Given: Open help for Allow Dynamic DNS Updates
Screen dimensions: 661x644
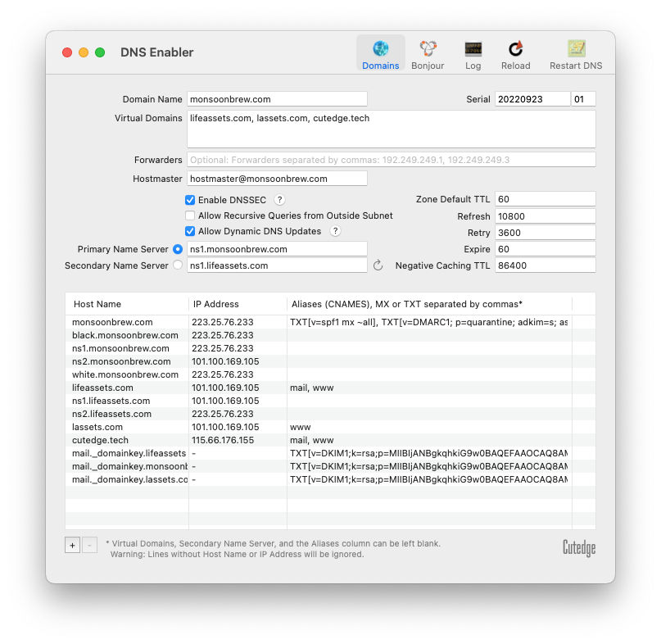Looking at the screenshot, I should (x=335, y=231).
